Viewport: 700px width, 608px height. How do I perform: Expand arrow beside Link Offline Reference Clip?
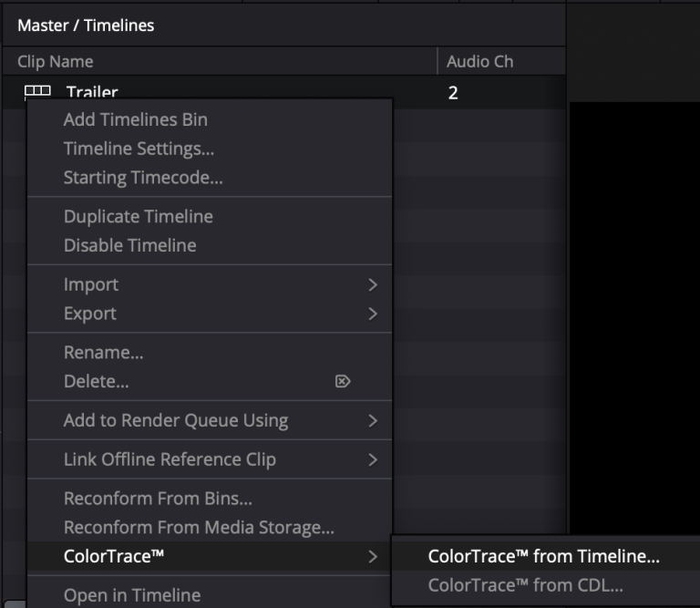(373, 459)
